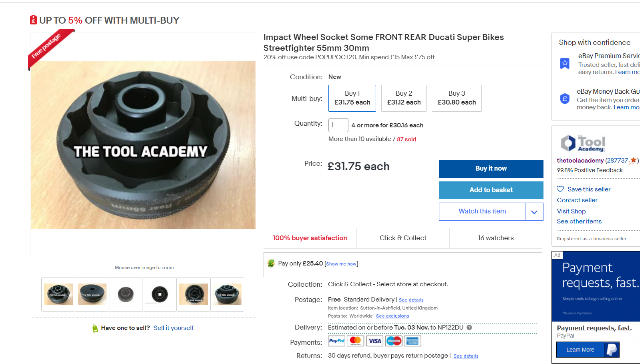Expand the Watch this item dropdown arrow
The height and width of the screenshot is (364, 640).
(x=534, y=212)
